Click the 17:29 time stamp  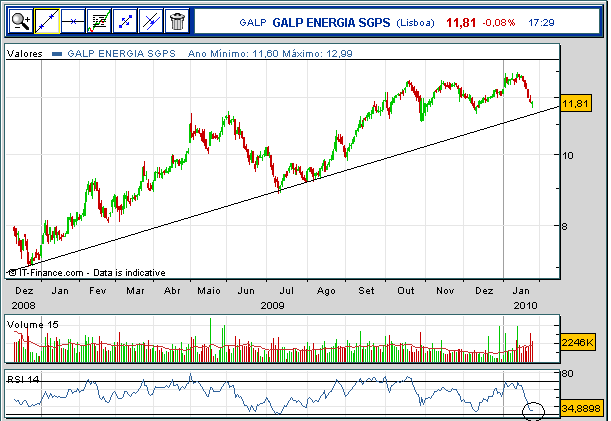[x=541, y=23]
